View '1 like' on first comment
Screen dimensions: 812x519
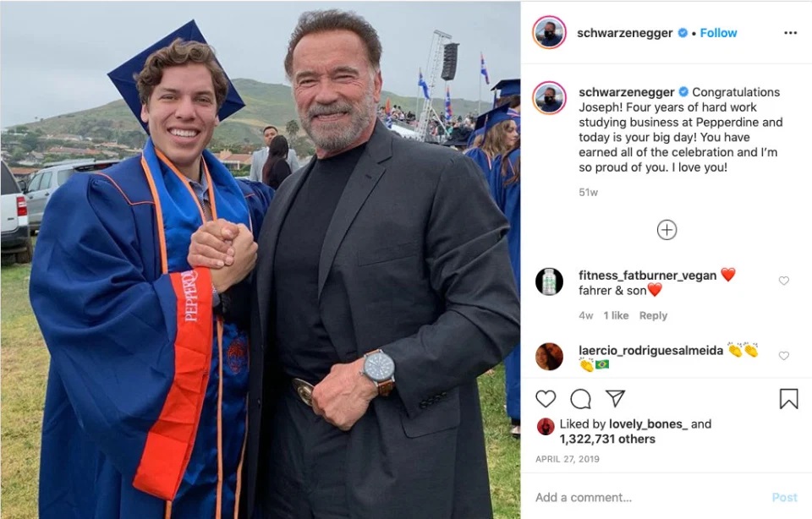(x=616, y=315)
